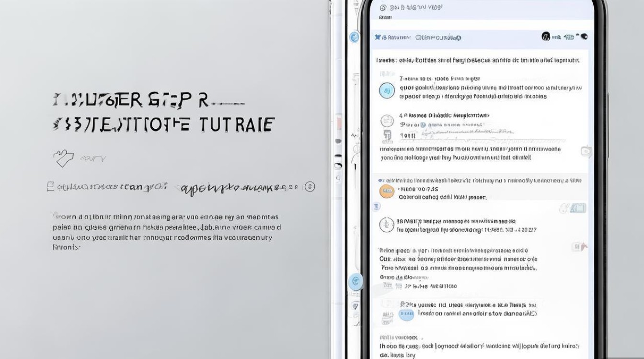
Task: Click the black circular icon in header bar
Action: click(x=545, y=36)
